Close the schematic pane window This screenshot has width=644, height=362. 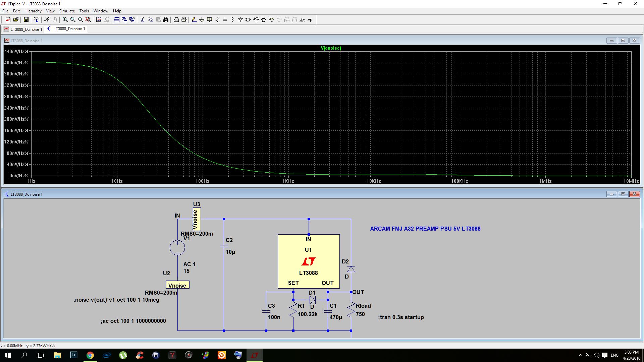[634, 194]
